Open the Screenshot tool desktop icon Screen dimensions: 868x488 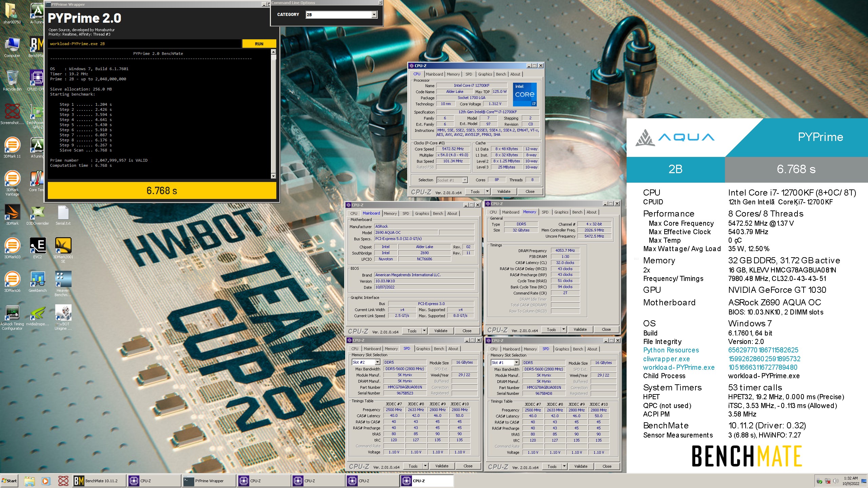[x=12, y=114]
